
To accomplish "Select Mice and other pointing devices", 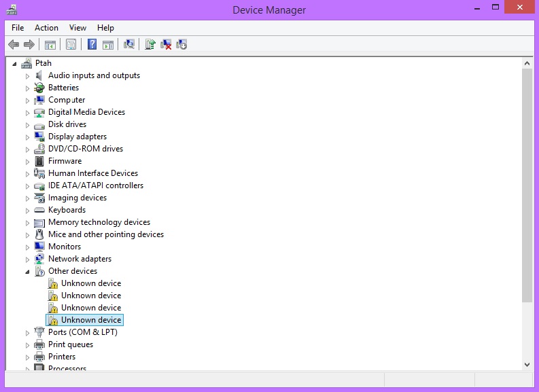I will click(105, 234).
